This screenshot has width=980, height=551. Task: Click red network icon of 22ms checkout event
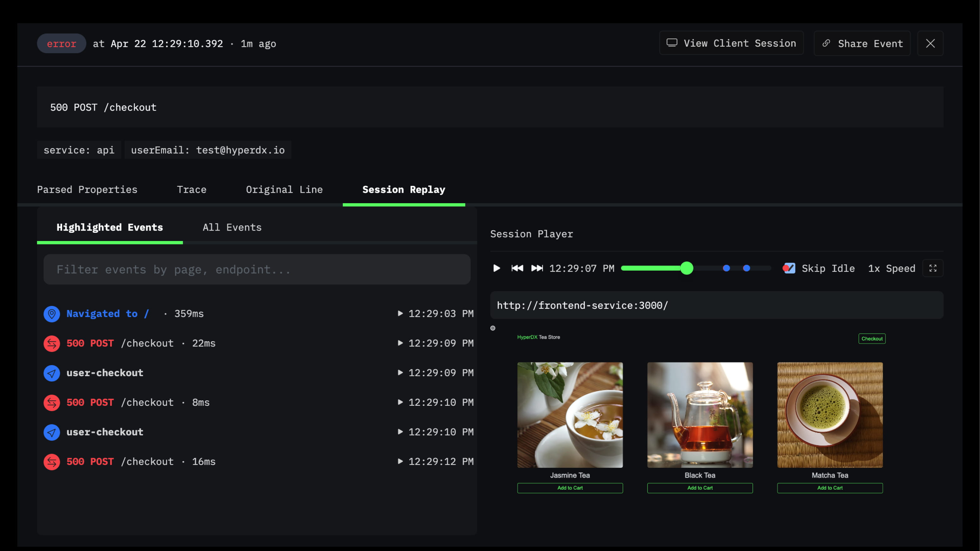click(x=52, y=343)
